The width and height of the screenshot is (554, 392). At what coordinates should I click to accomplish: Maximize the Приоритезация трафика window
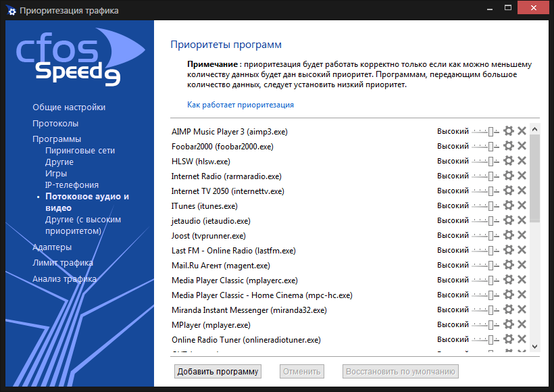tap(508, 8)
